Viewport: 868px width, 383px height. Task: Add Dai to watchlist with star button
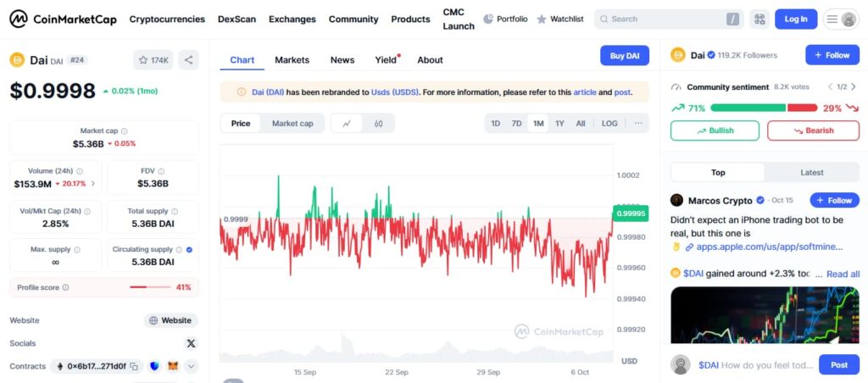coord(153,60)
